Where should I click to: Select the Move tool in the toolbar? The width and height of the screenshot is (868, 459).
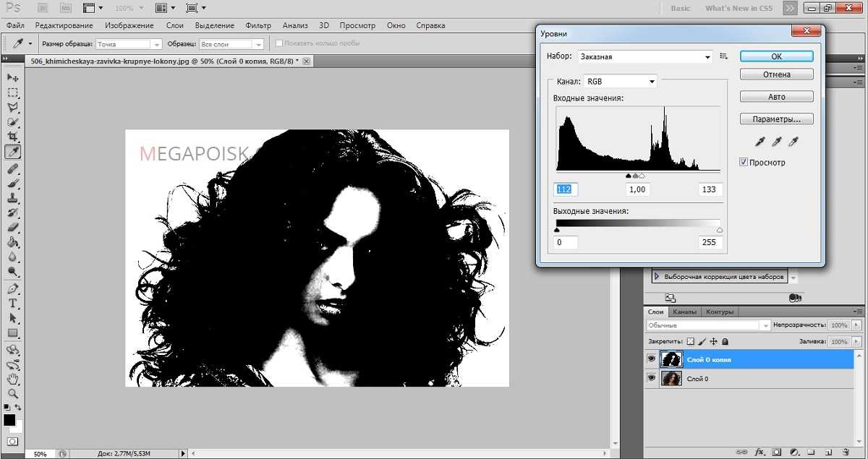pos(13,77)
